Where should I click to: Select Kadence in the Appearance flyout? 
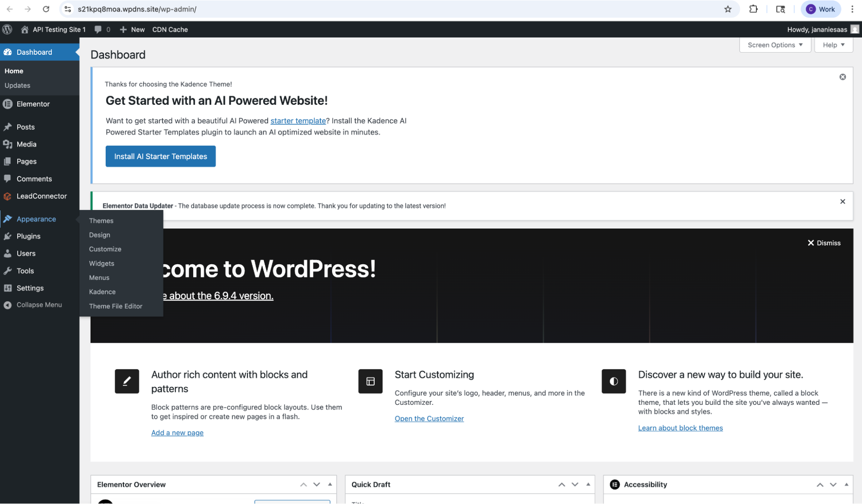102,292
